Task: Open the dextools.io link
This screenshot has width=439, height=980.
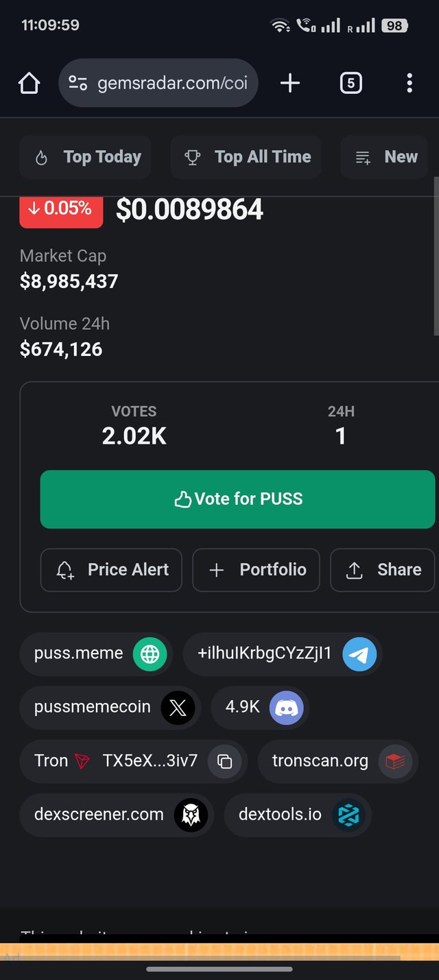Action: tap(298, 815)
